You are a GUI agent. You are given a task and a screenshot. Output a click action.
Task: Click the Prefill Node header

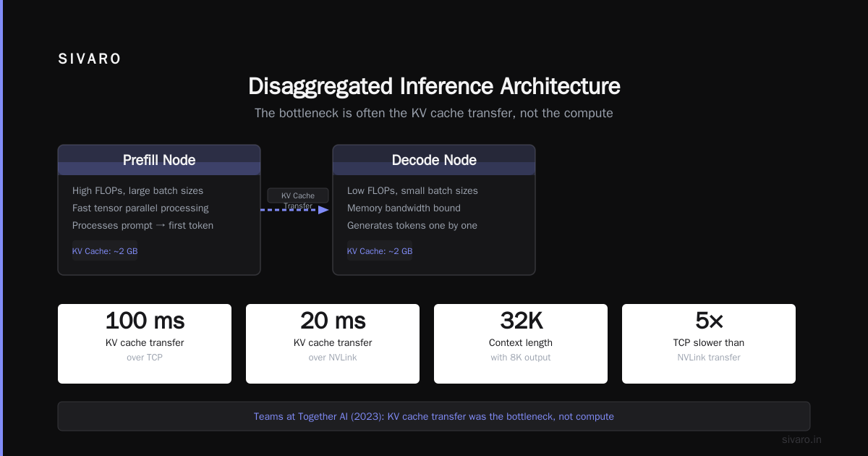coord(159,160)
